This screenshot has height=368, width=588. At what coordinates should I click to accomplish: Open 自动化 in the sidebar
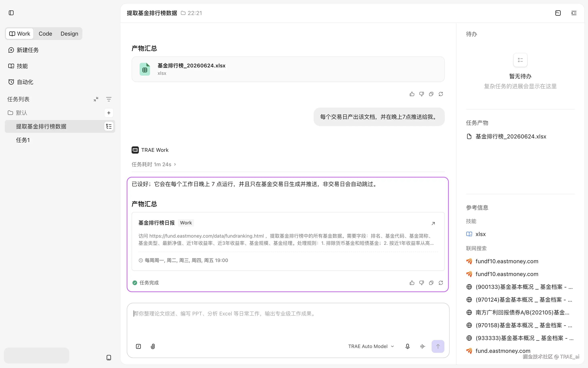click(21, 82)
